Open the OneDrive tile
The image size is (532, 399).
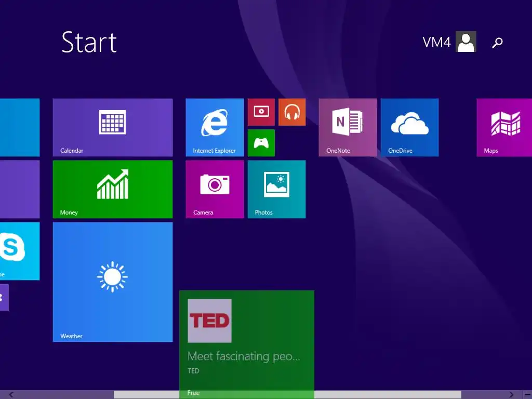[x=409, y=127]
